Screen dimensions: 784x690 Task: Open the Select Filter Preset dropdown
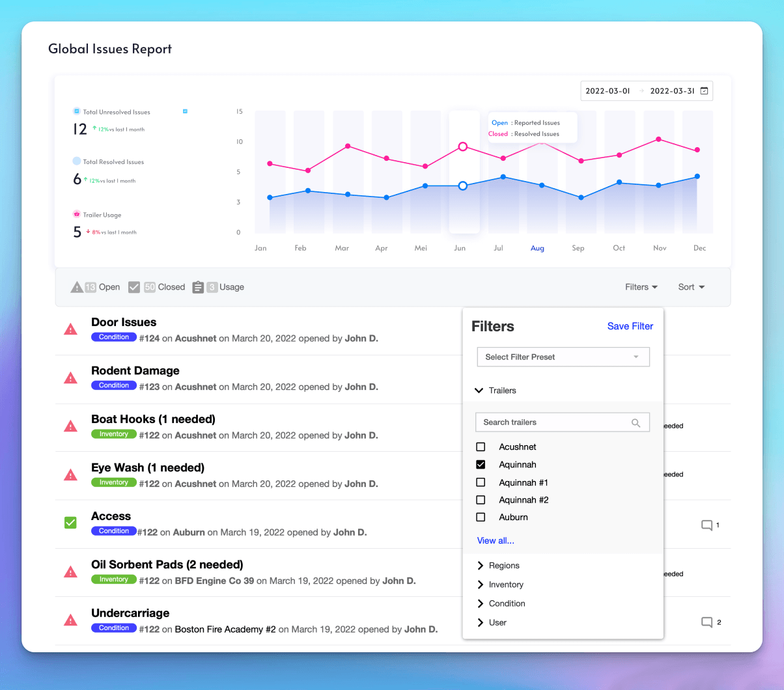pos(563,357)
